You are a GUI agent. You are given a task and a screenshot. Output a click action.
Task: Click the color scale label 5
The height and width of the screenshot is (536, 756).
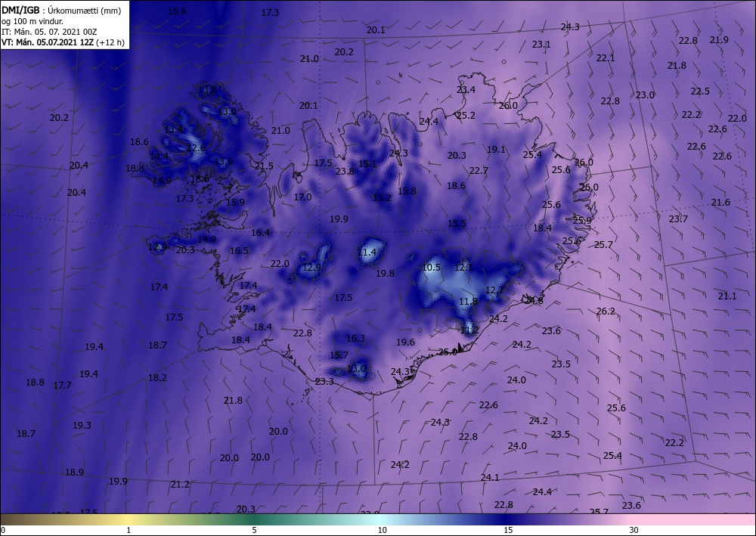click(x=254, y=530)
